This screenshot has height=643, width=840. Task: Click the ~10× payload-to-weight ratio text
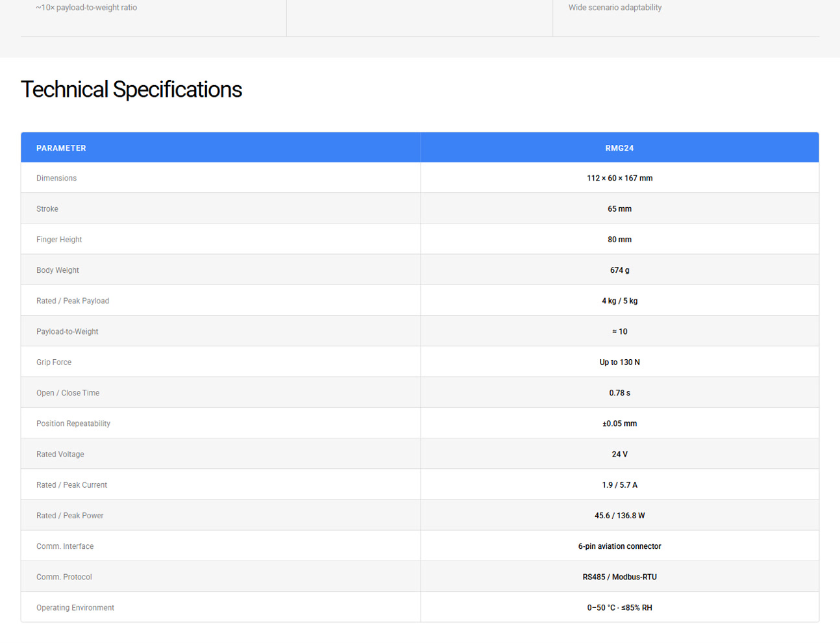pyautogui.click(x=86, y=8)
